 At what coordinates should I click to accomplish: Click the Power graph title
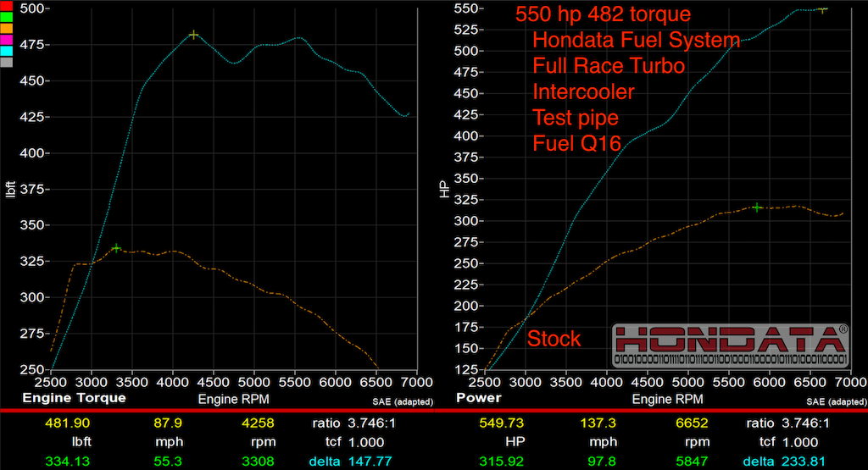(x=479, y=398)
